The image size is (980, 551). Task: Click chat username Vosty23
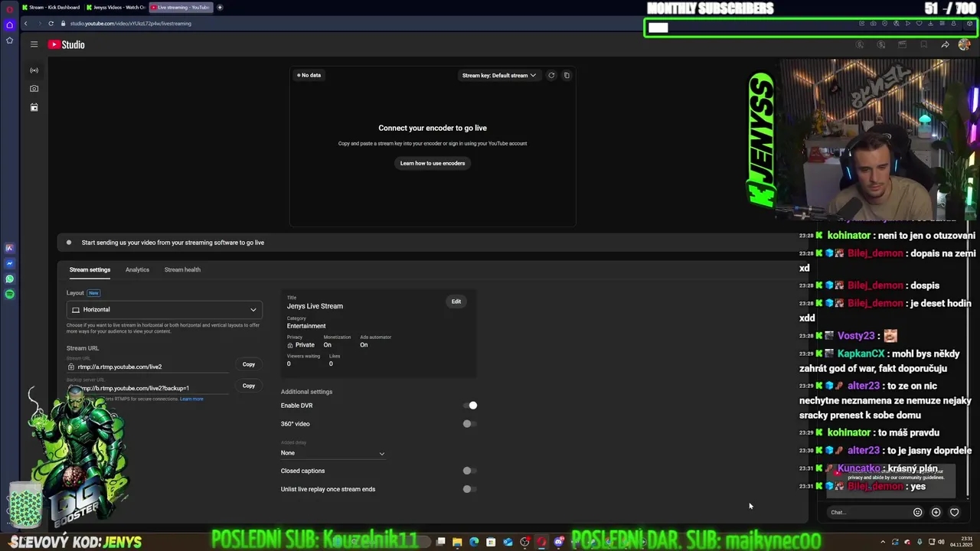tap(855, 335)
